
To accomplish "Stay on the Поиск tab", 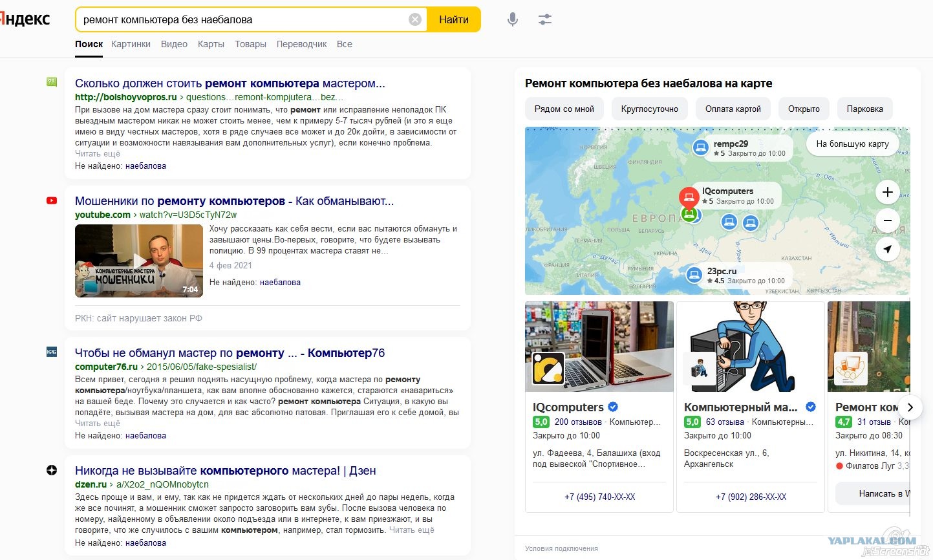I will point(89,44).
